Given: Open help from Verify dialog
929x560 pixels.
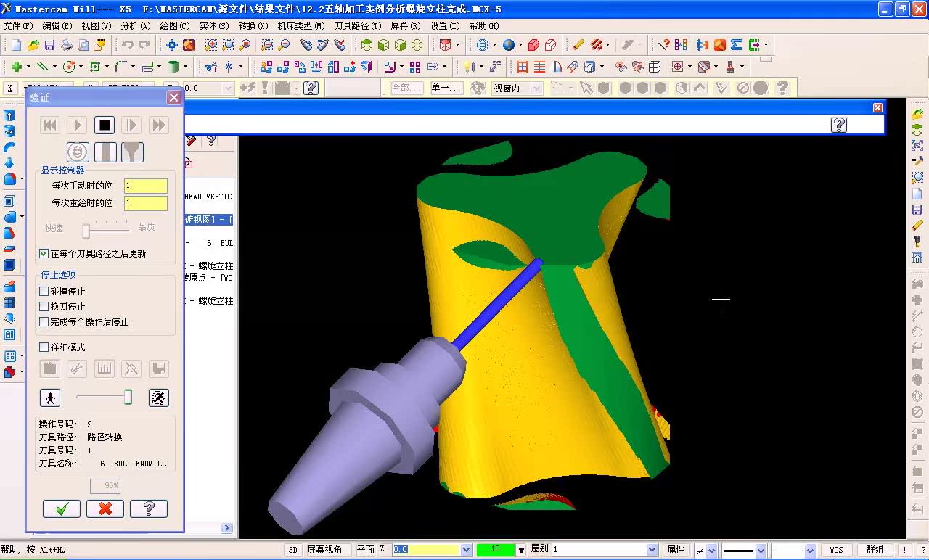Looking at the screenshot, I should point(149,508).
